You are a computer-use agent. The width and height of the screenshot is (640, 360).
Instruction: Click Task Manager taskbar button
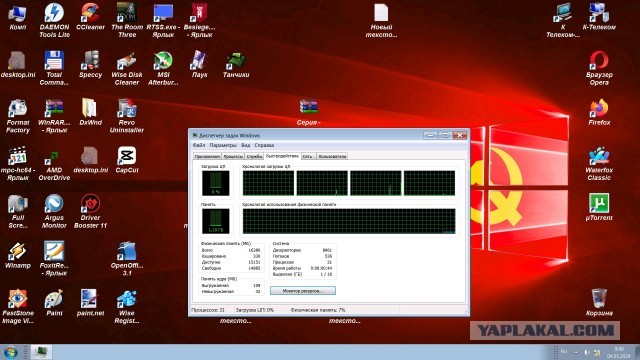point(41,352)
